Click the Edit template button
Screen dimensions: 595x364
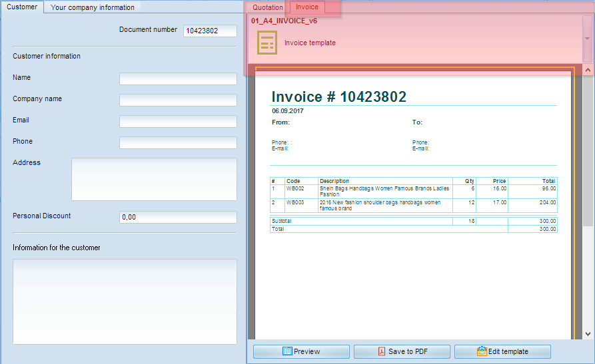click(x=502, y=351)
